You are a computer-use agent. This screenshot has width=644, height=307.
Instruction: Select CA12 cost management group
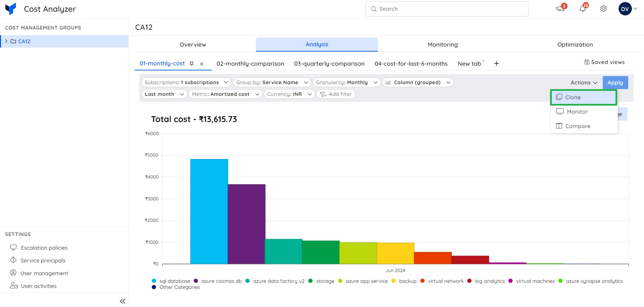click(x=64, y=41)
